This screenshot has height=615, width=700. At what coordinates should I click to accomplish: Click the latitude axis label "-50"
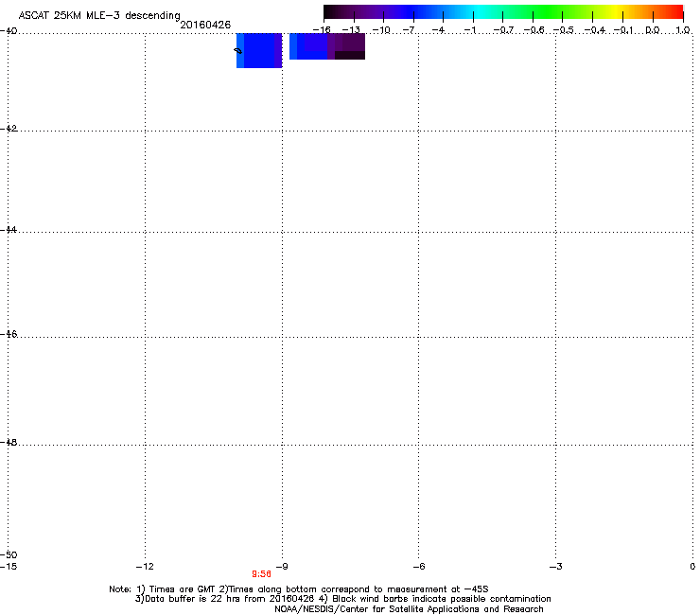pos(9,554)
